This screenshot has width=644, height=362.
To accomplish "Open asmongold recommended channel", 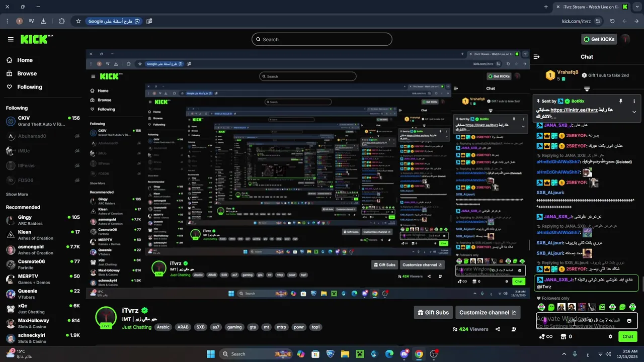I will coord(43,250).
